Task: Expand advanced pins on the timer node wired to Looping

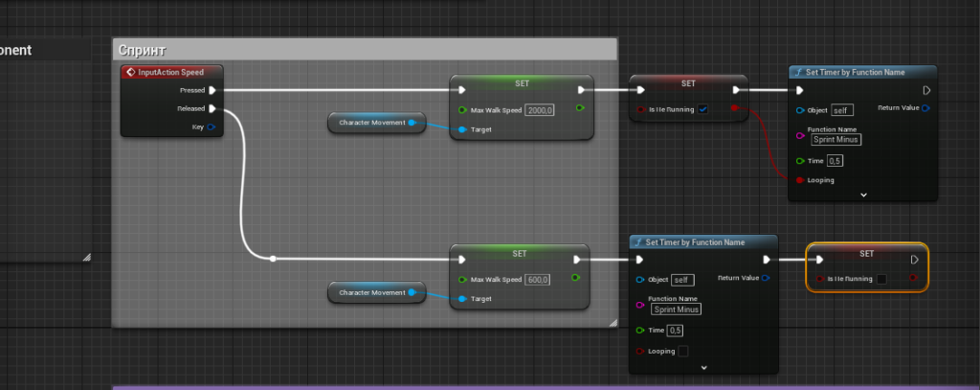Action: tap(863, 195)
